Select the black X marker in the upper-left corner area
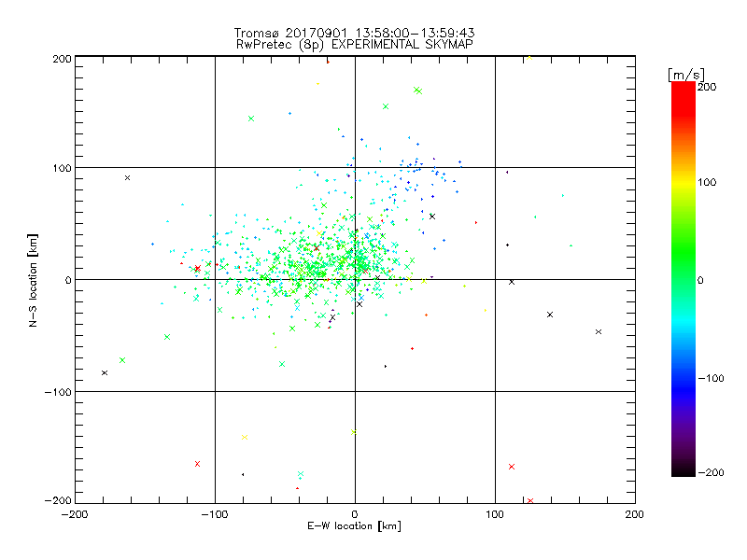 pos(127,178)
